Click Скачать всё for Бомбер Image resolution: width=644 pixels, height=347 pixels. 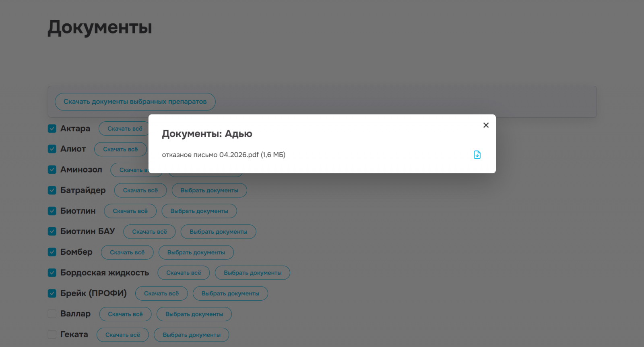point(127,252)
